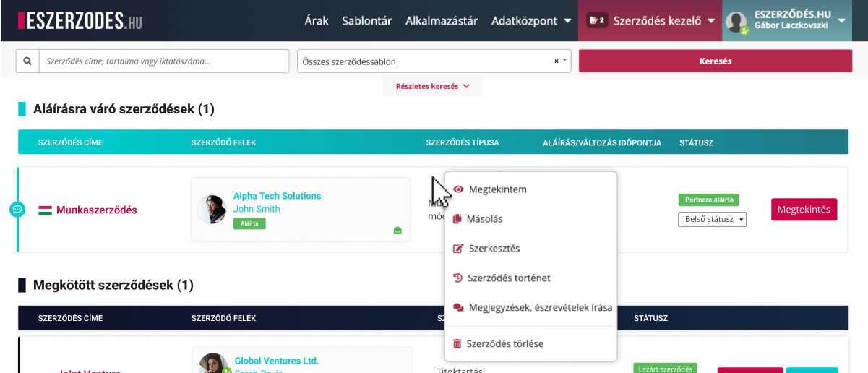The height and width of the screenshot is (373, 868).
Task: Open the Adatközpont menu
Action: [x=530, y=20]
